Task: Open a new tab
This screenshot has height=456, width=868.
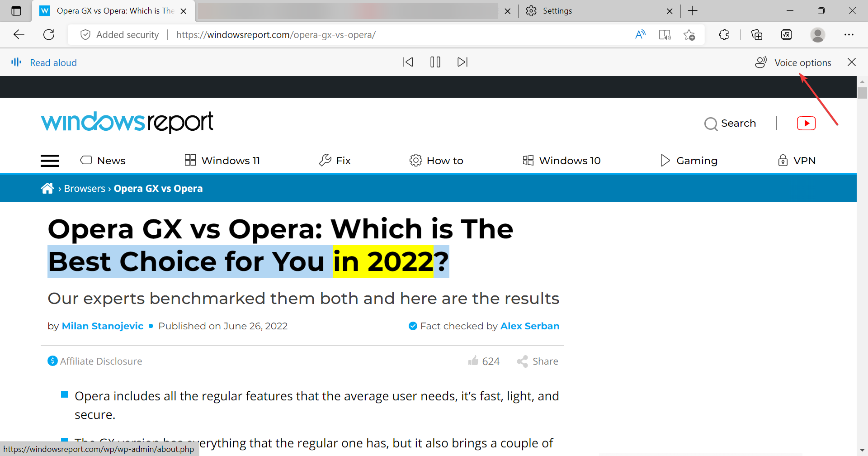Action: click(x=693, y=11)
